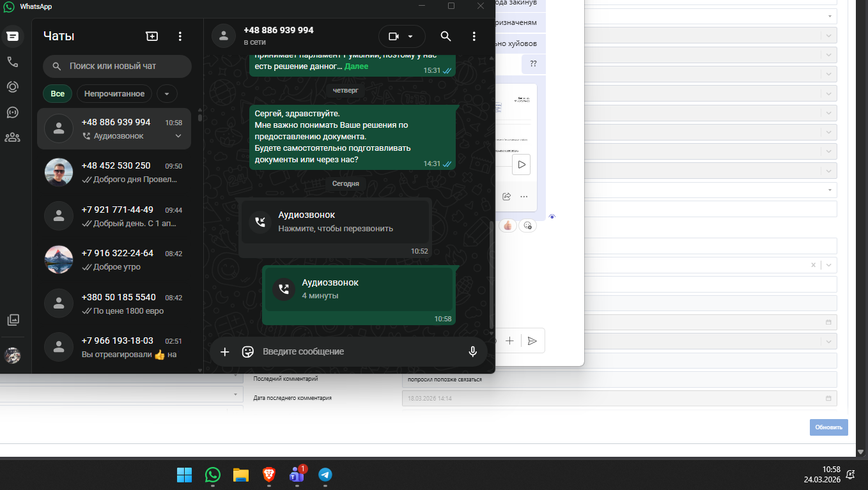868x490 pixels.
Task: Click the outgoing call icon in 4 минуты bubble
Action: coord(284,289)
